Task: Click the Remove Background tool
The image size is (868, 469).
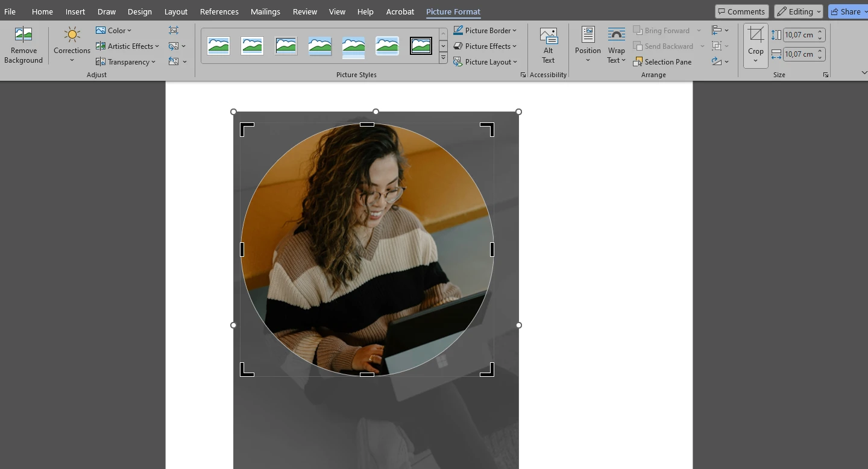Action: (x=24, y=45)
